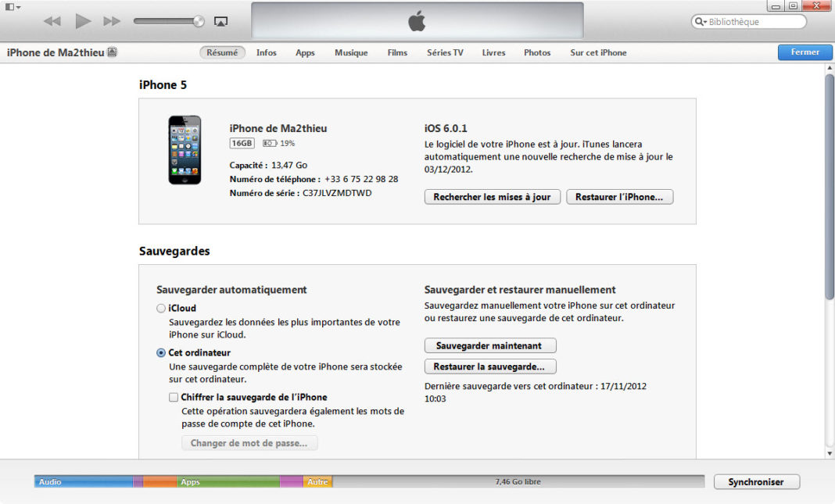Click Restaurer l'iPhone button

click(x=619, y=197)
